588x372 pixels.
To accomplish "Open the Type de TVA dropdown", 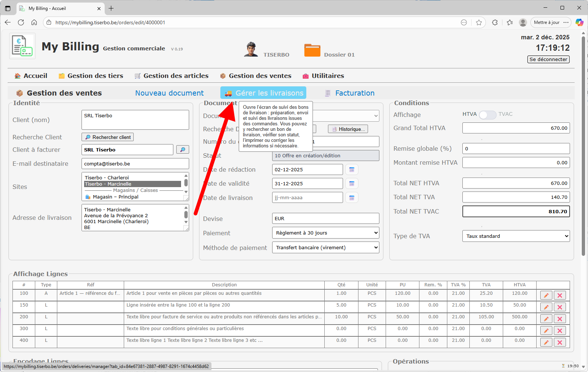I will coord(516,236).
